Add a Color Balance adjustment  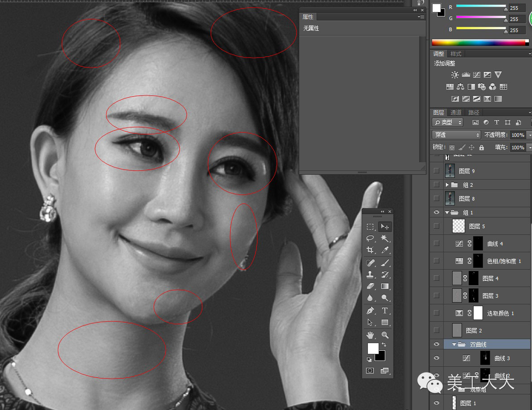(x=460, y=87)
